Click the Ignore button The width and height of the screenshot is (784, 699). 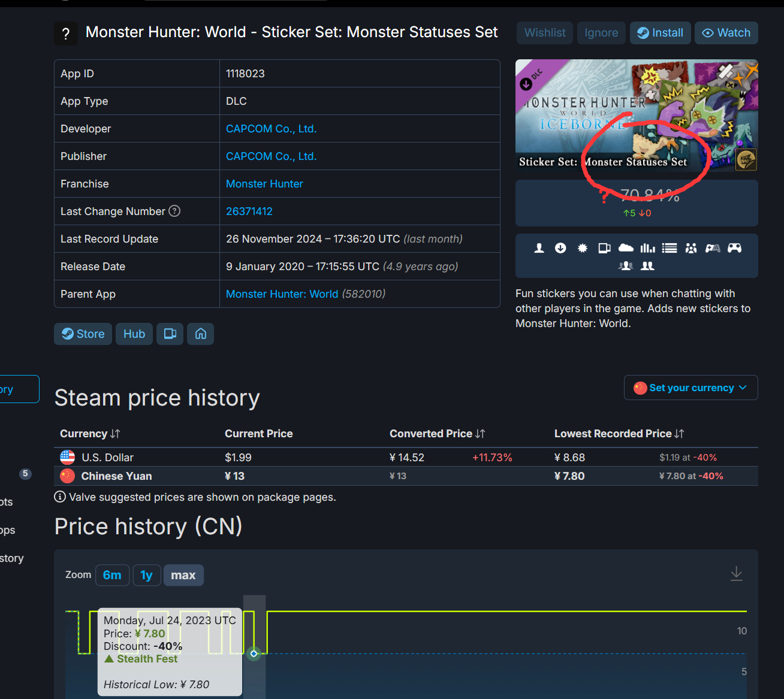[601, 33]
